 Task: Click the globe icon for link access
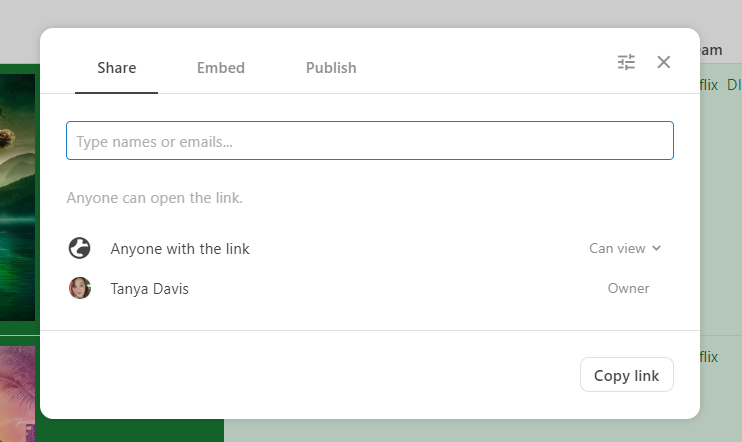click(79, 248)
